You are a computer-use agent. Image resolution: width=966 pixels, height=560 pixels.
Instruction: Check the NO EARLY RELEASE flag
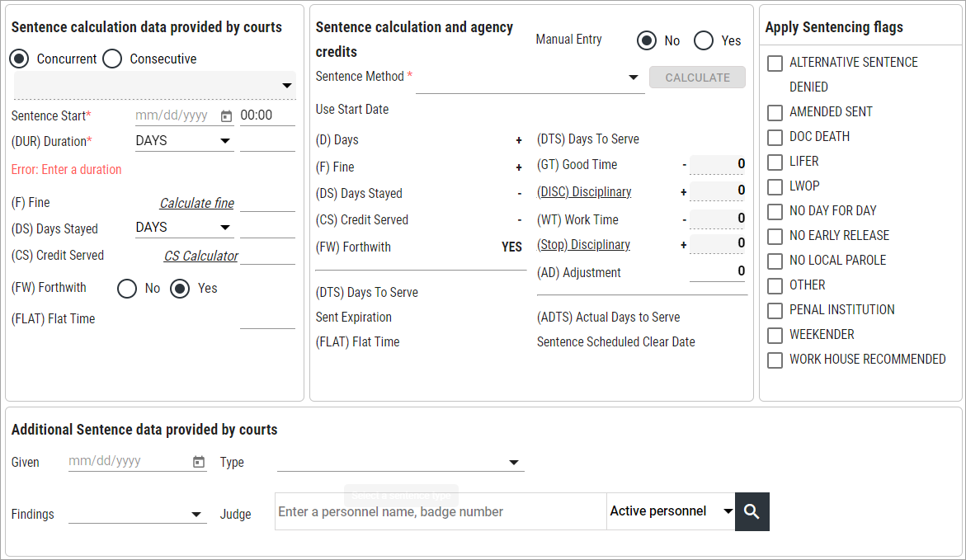[775, 237]
